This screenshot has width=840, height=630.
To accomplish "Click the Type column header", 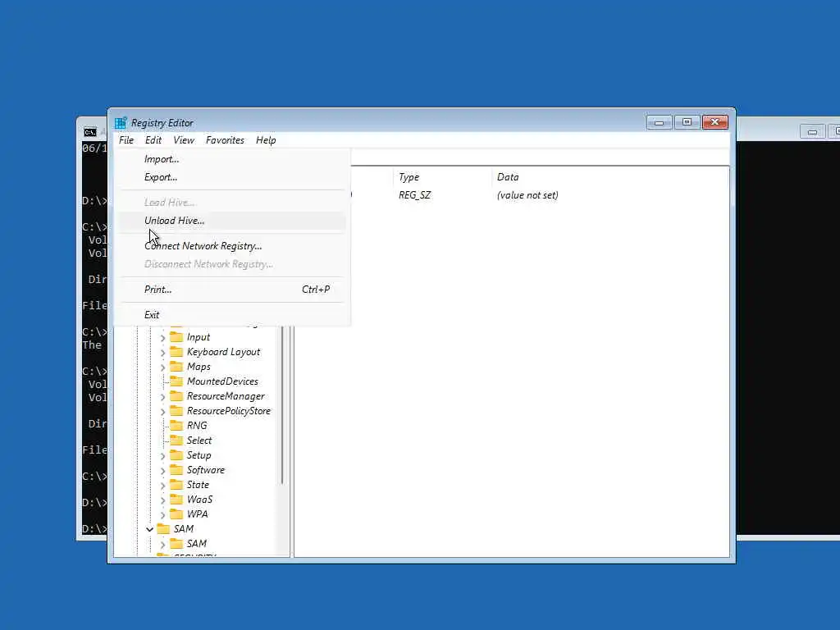I will (x=409, y=177).
